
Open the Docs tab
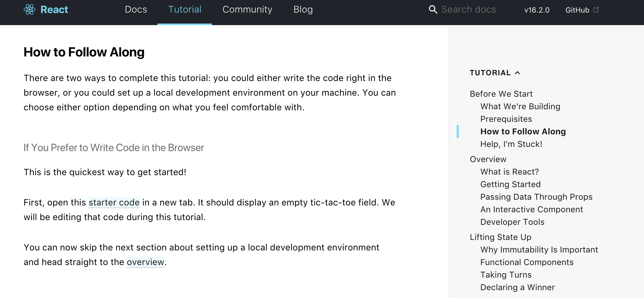pyautogui.click(x=136, y=10)
